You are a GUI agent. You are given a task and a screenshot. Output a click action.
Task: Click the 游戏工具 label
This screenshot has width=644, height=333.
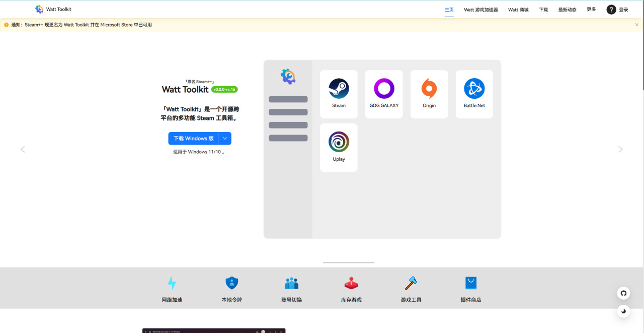(x=411, y=300)
